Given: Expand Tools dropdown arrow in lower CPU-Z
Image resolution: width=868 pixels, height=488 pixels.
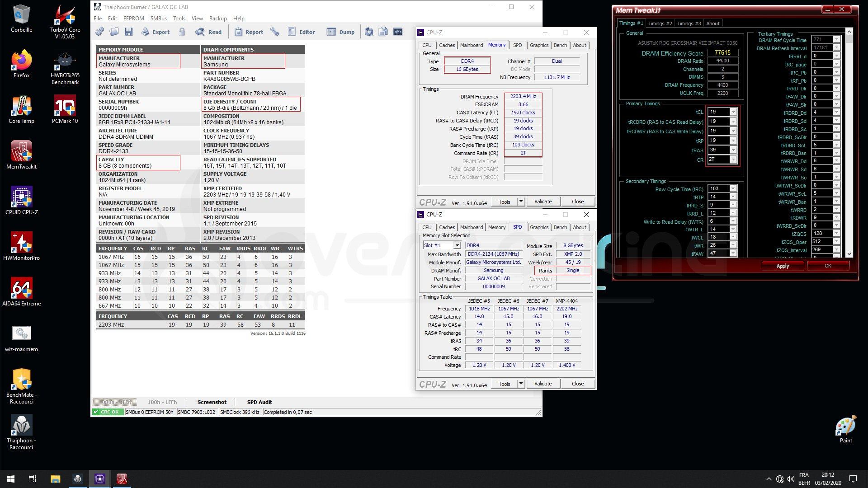Looking at the screenshot, I should (x=521, y=384).
